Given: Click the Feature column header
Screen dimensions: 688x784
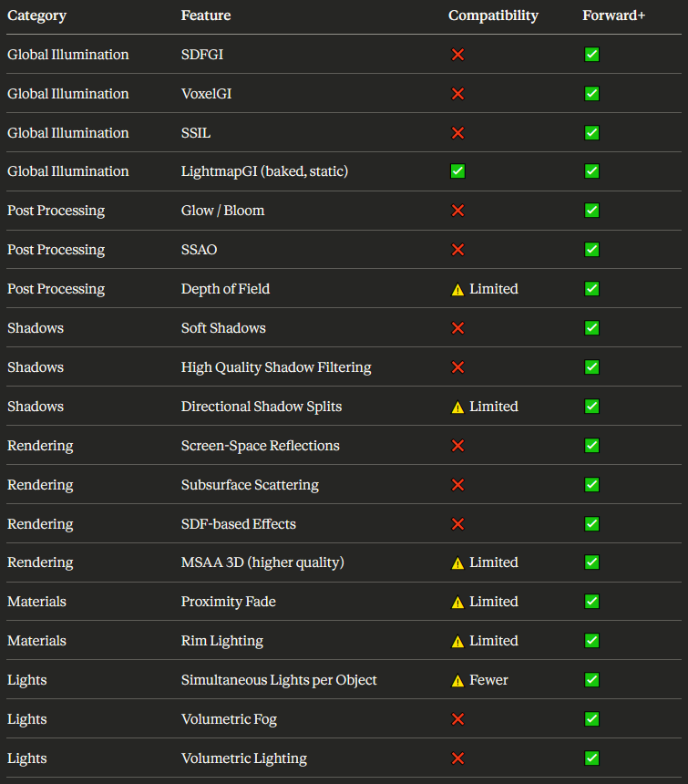Looking at the screenshot, I should pyautogui.click(x=206, y=15).
